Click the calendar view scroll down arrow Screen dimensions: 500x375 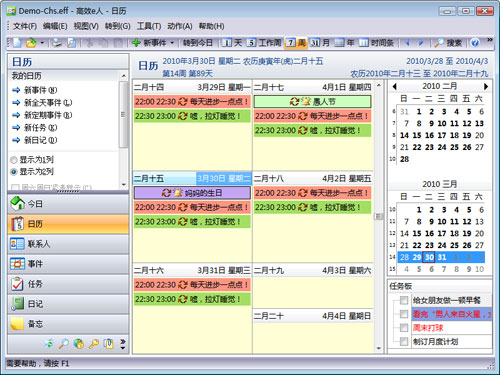coord(379,349)
